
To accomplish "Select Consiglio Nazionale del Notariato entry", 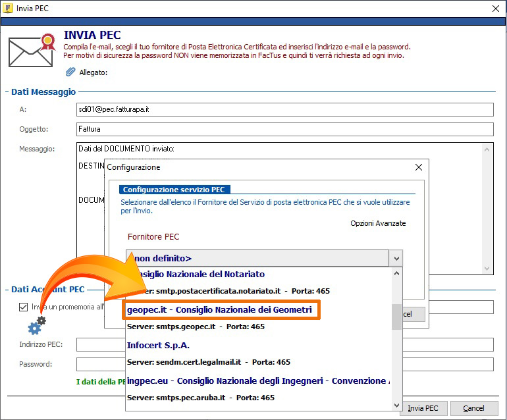I will click(200, 274).
